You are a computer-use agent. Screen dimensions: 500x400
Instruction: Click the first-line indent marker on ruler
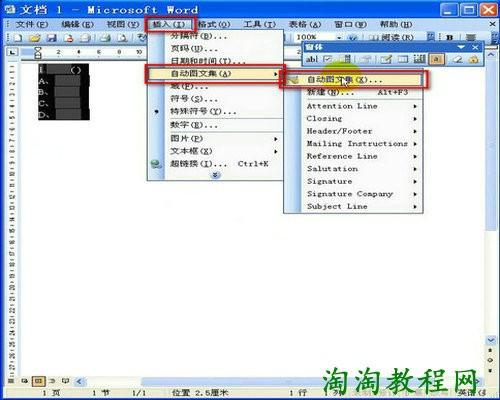[x=38, y=50]
